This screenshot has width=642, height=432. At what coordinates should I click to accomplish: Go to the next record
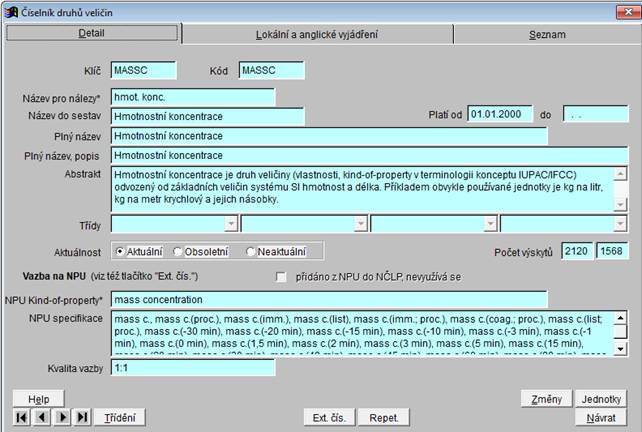[x=62, y=417]
